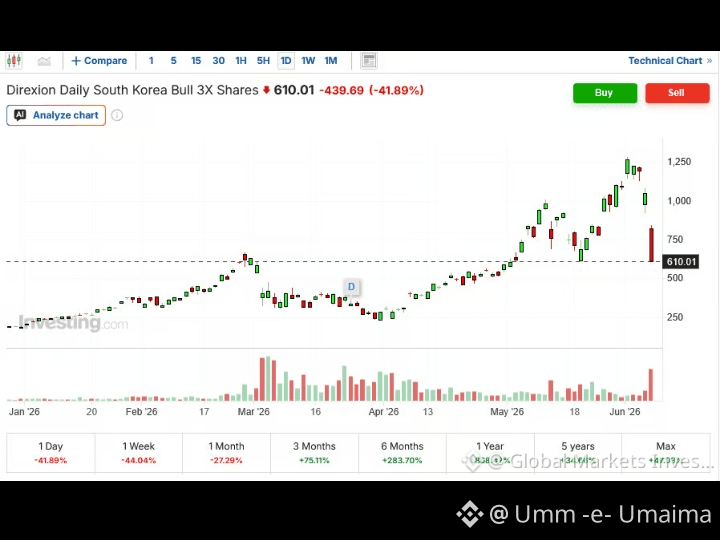Click the green Buy button
Viewport: 720px width, 540px height.
click(x=605, y=93)
